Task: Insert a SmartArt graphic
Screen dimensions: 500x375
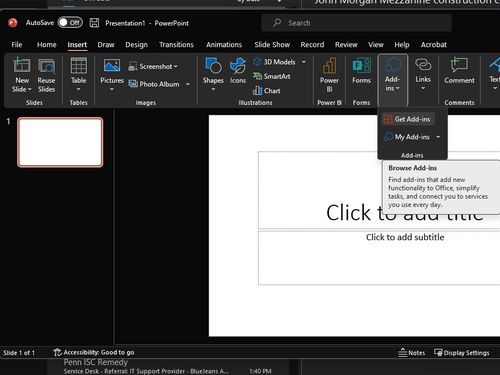Action: [x=272, y=76]
